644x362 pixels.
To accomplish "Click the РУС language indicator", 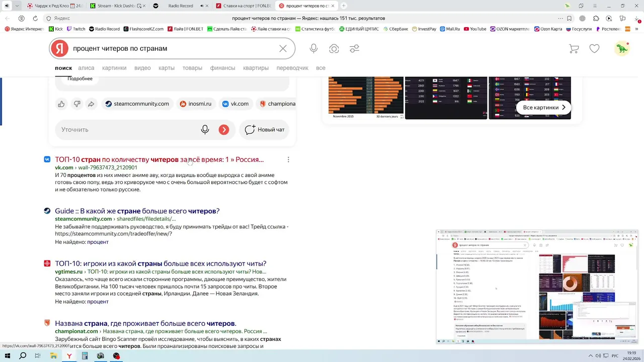I will 615,356.
